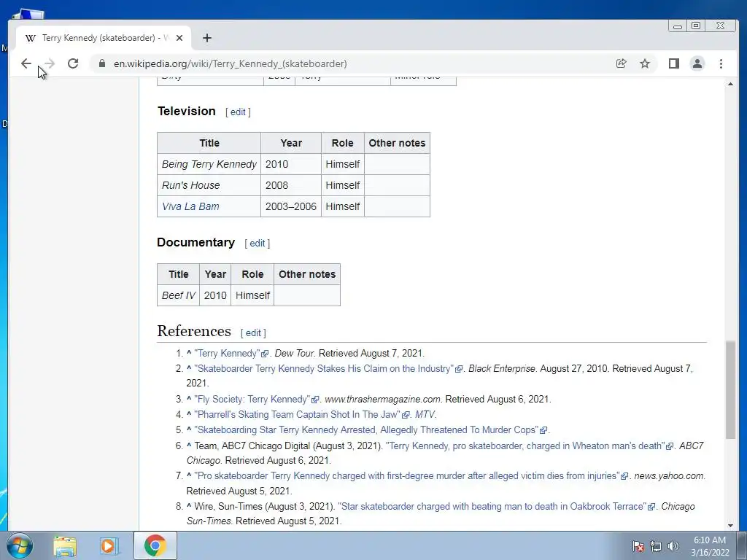Click the Documentary section heading

(196, 242)
